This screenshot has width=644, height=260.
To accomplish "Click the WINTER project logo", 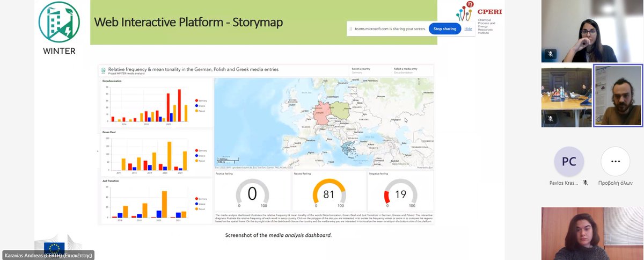I will click(59, 28).
